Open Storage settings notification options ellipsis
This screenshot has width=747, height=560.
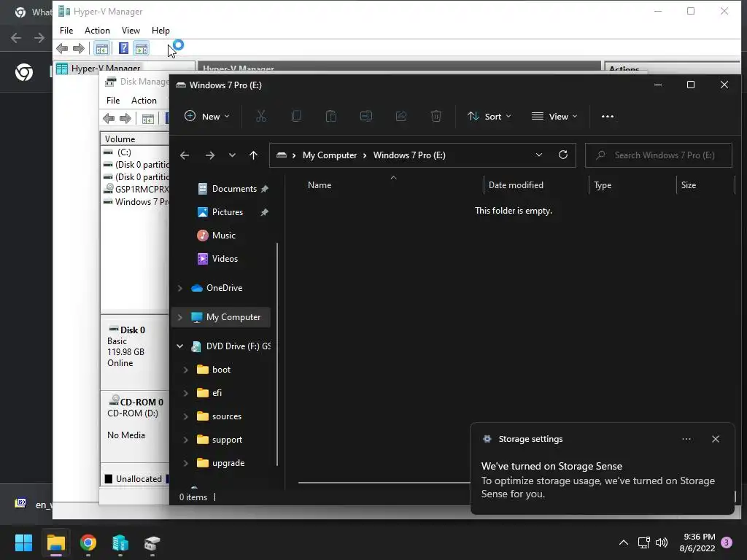686,439
